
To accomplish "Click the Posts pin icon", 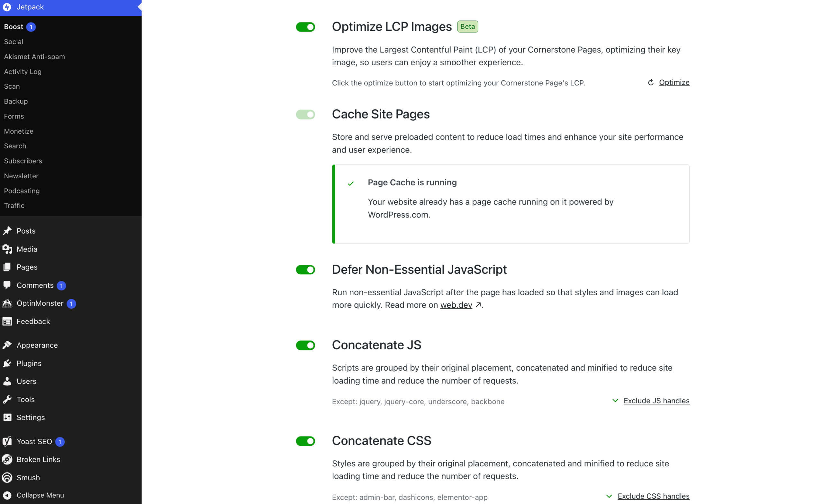I will [x=7, y=231].
